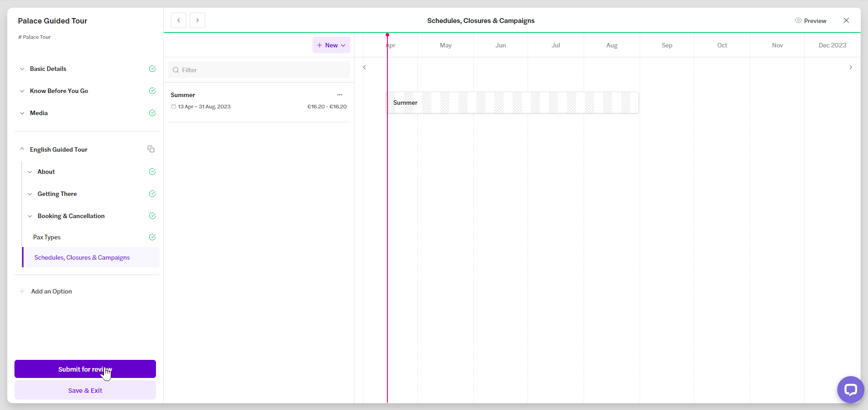Screen dimensions: 868x410
Task: Collapse the English Guided Tour option
Action: 22,149
